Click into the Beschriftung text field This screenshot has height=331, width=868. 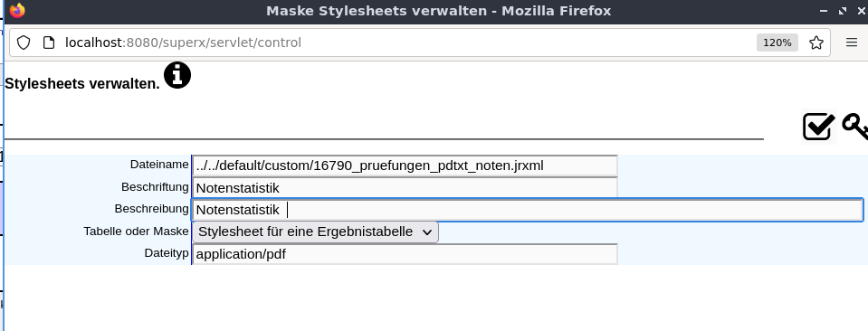click(x=405, y=187)
